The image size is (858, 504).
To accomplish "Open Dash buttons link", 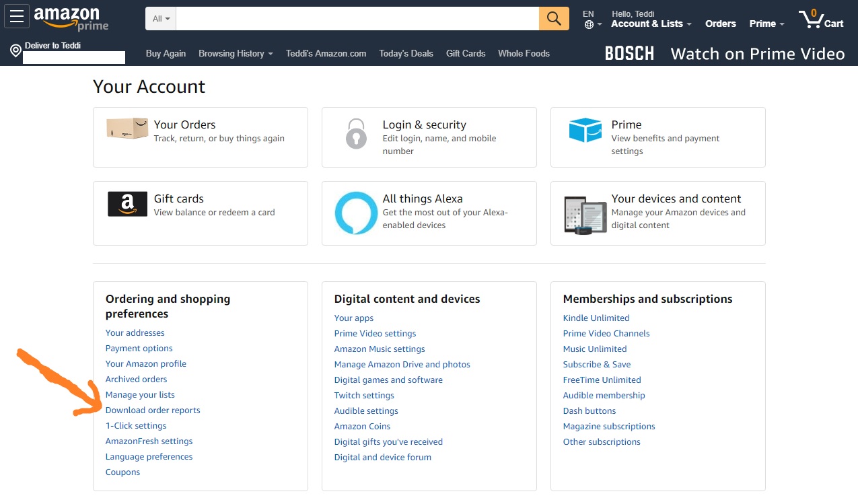I will point(589,410).
